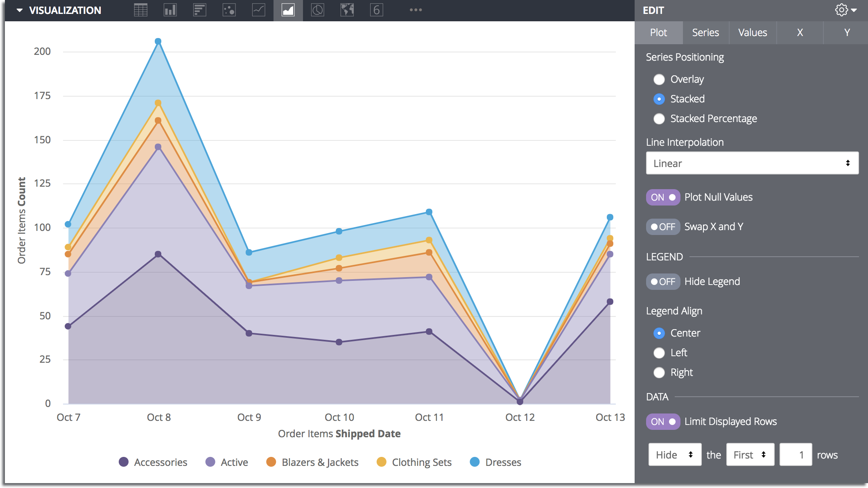The image size is (868, 488).
Task: Click the table/grid view icon
Action: pyautogui.click(x=140, y=10)
